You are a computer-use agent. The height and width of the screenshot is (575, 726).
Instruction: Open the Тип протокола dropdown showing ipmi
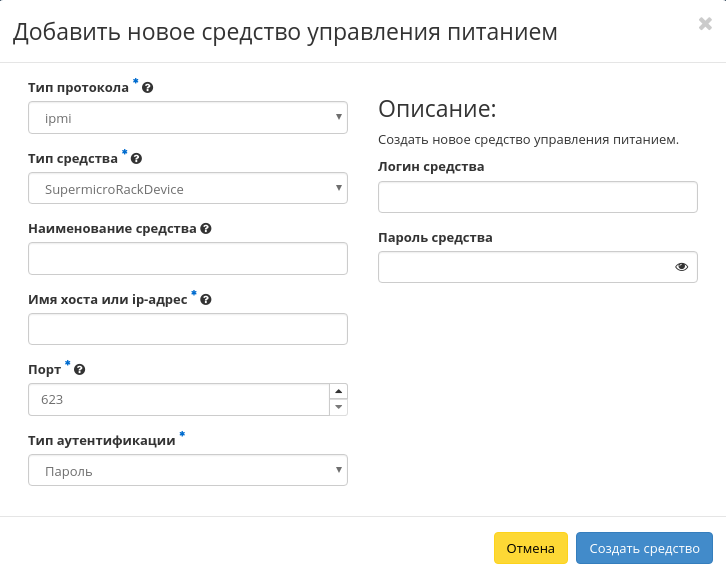(187, 118)
